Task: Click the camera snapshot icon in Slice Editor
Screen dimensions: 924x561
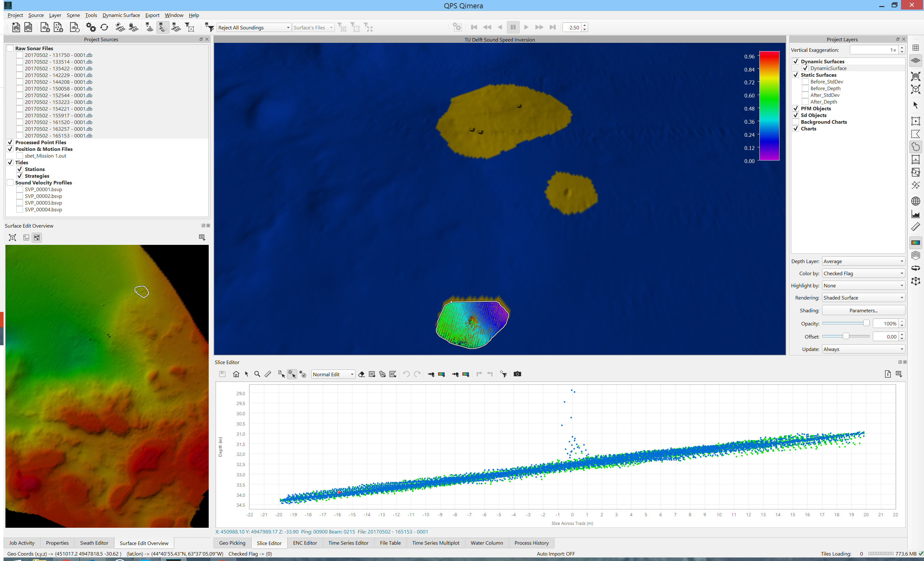Action: (517, 374)
